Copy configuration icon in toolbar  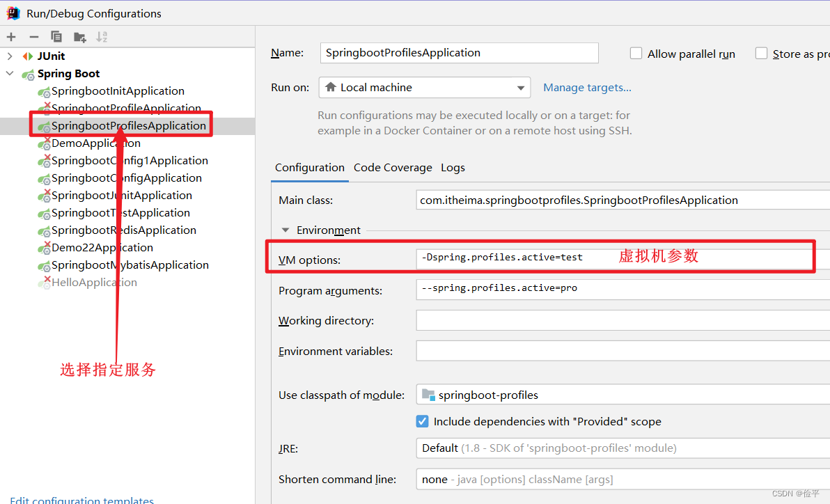pyautogui.click(x=56, y=36)
